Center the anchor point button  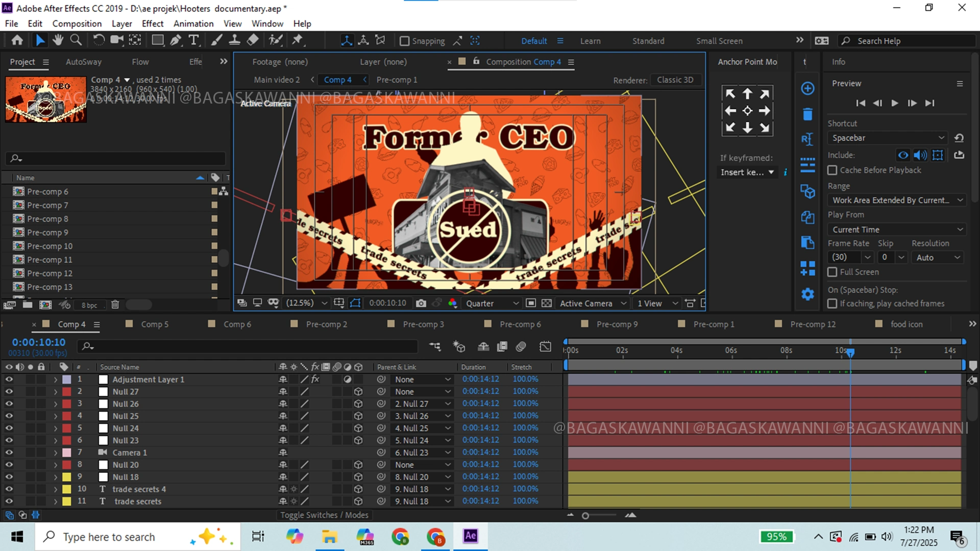[747, 111]
